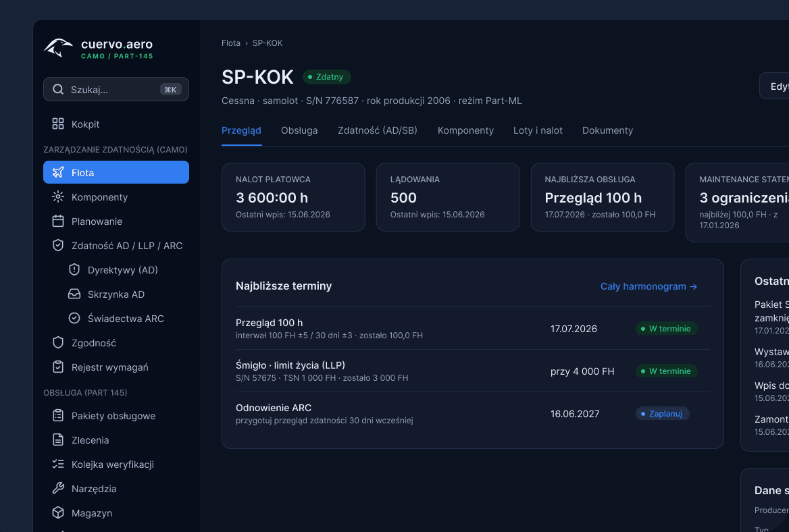Click the box icon beside Magazyn
Viewport: 789px width, 532px height.
pyautogui.click(x=58, y=513)
